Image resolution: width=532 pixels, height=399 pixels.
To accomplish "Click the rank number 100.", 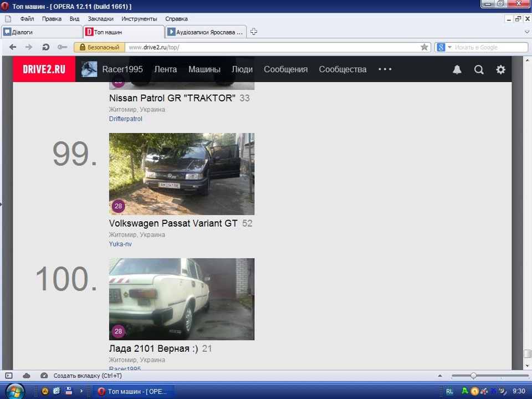I will (x=66, y=279).
